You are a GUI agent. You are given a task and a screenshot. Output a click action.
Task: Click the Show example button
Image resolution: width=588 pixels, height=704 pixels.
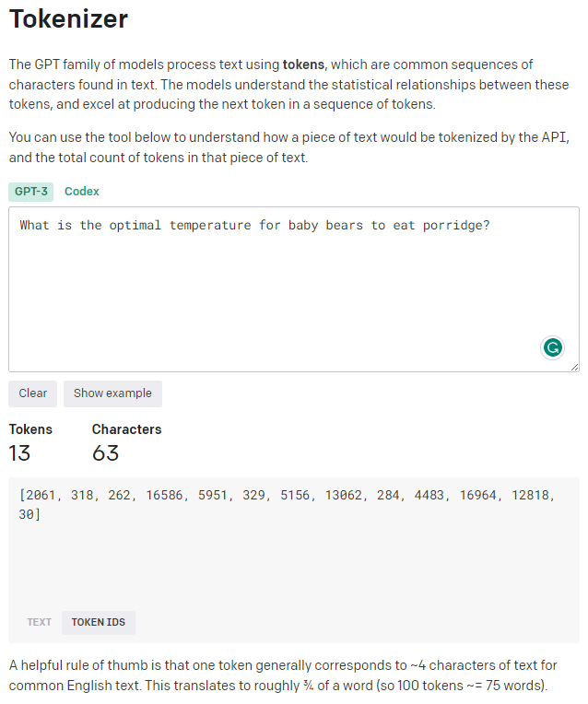coord(112,393)
